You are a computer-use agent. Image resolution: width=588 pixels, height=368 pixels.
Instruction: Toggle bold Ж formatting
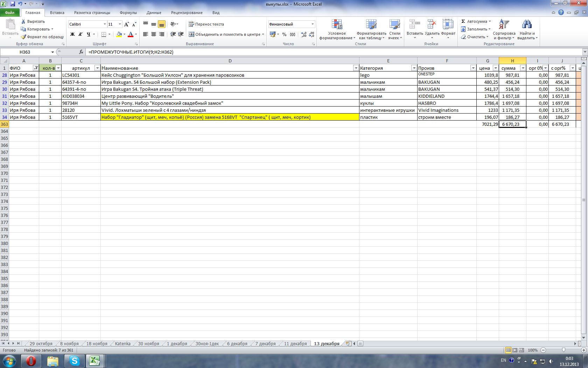coord(72,34)
